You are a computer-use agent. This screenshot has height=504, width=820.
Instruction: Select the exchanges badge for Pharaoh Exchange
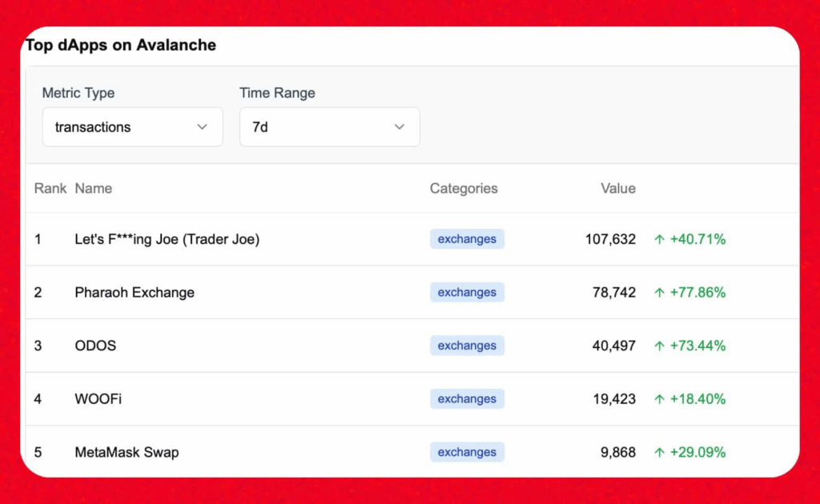[467, 293]
